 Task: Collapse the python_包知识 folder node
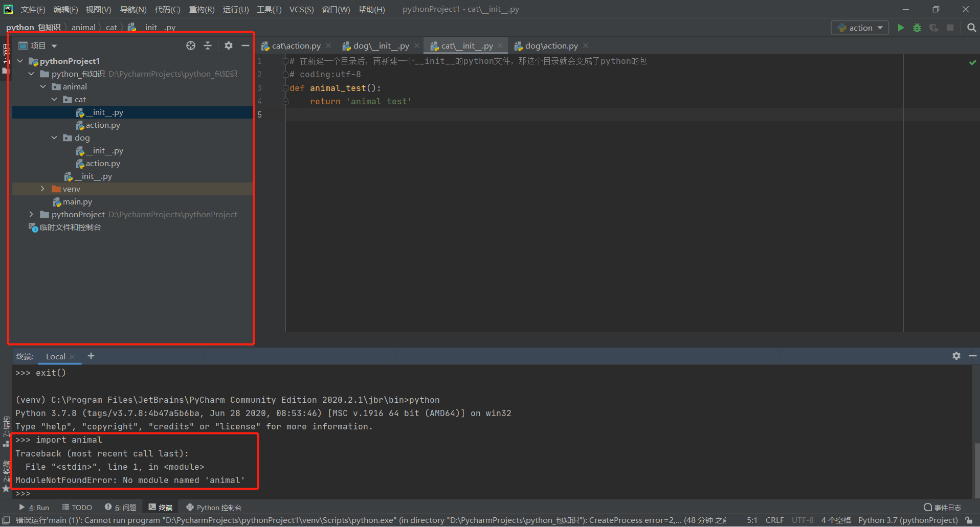click(x=32, y=74)
